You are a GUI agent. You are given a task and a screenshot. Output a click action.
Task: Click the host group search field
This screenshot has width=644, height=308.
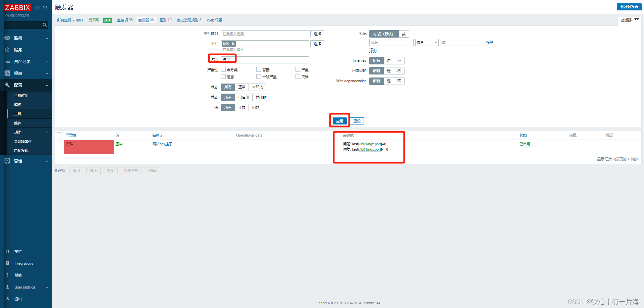click(265, 34)
